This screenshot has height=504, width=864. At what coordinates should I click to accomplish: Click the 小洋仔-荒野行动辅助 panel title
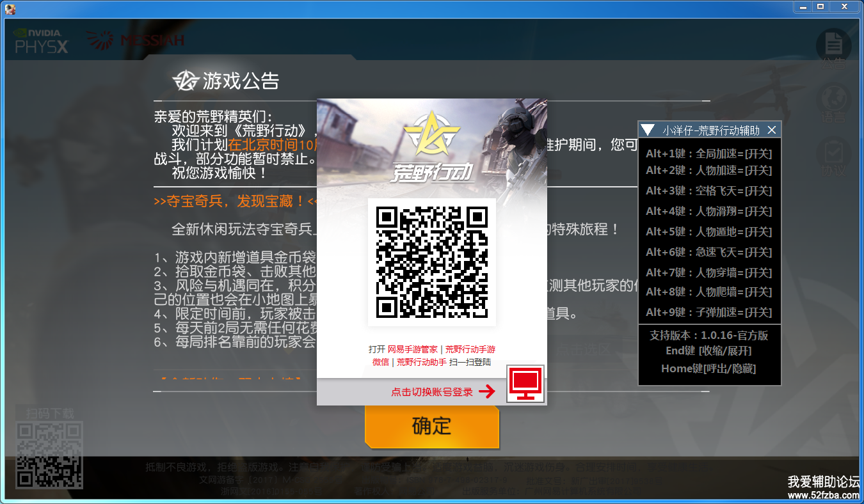711,130
